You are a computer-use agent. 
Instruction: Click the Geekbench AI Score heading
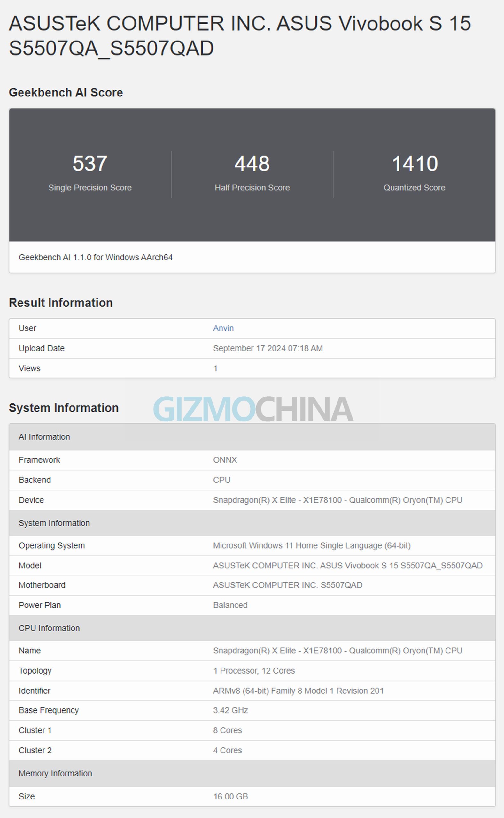[66, 92]
